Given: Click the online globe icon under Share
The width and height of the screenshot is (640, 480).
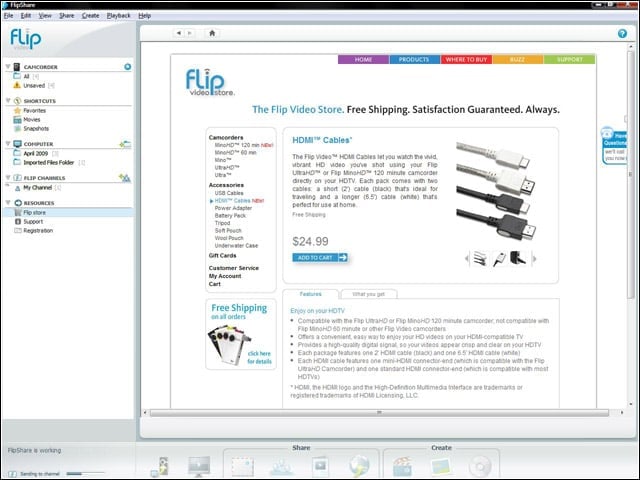Looking at the screenshot, I should [x=359, y=466].
